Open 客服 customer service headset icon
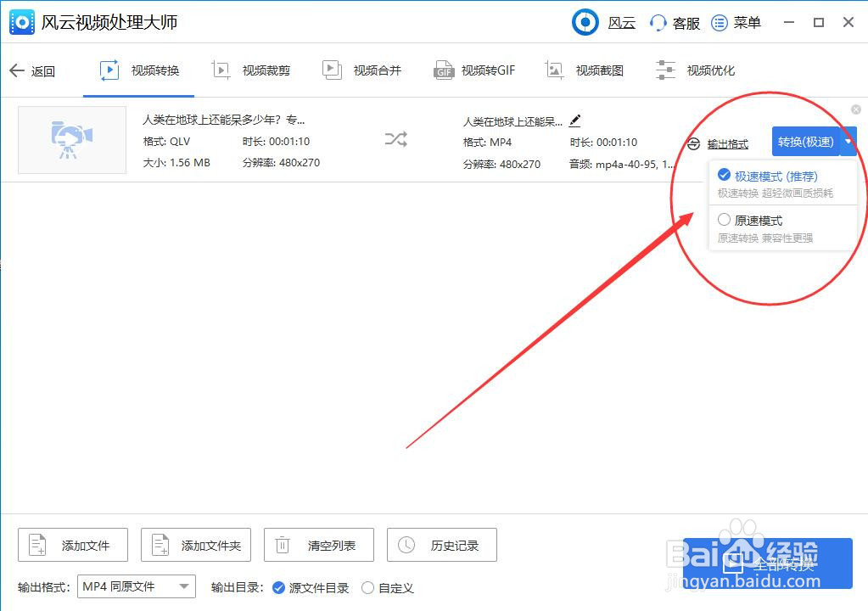This screenshot has height=611, width=868. [658, 23]
